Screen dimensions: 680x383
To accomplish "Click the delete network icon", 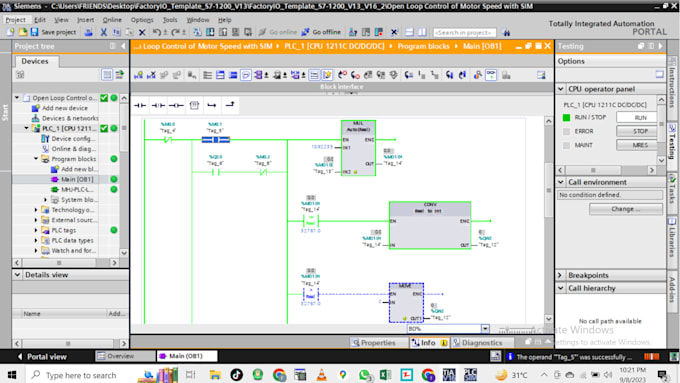I will [151, 75].
